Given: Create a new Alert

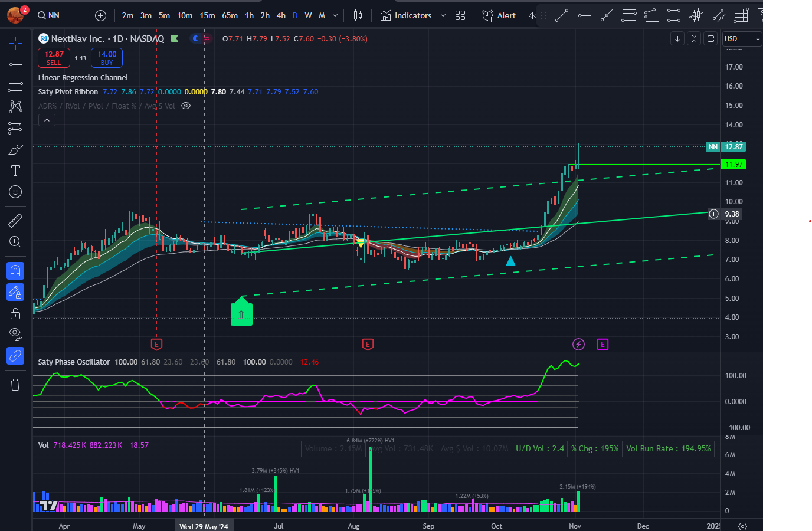Looking at the screenshot, I should tap(499, 15).
